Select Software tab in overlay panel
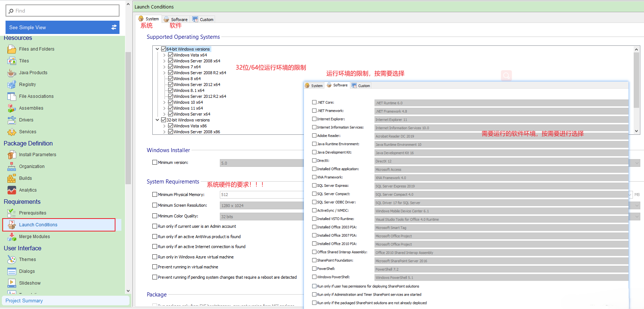Viewport: 644px width, 309px height. click(337, 85)
